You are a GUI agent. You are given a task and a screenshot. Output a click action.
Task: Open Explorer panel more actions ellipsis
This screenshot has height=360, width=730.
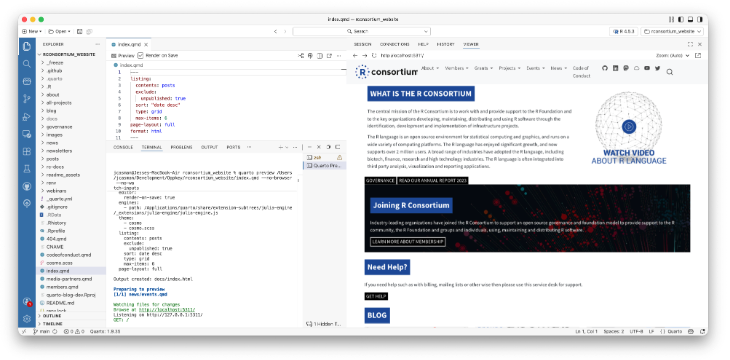point(98,45)
